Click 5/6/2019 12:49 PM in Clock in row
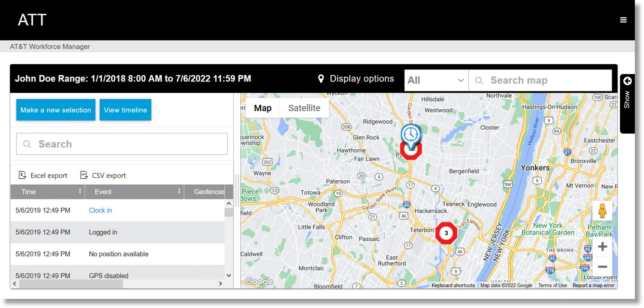This screenshot has width=644, height=308. pos(43,210)
